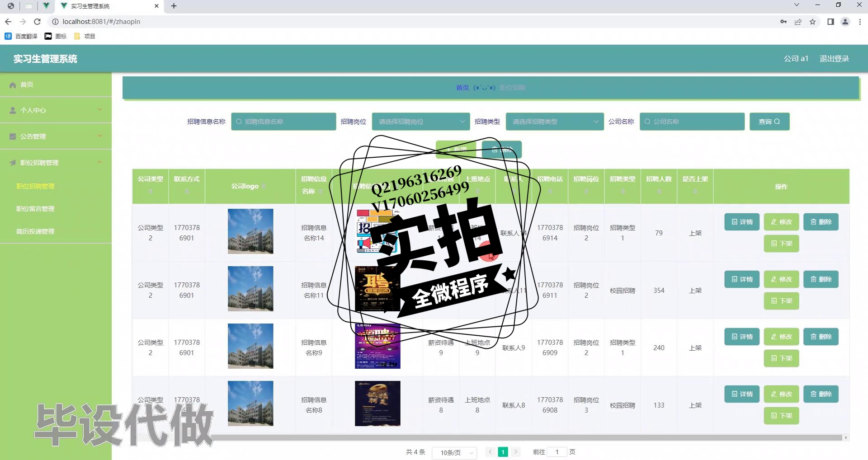Expand the 公告管理 sidebar menu
This screenshot has width=868, height=460.
pos(56,136)
